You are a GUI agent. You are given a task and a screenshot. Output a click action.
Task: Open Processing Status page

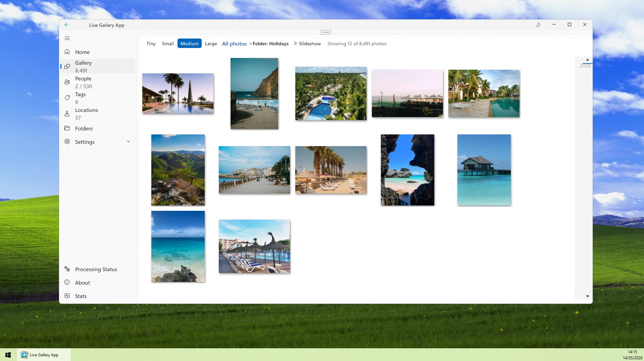98,269
